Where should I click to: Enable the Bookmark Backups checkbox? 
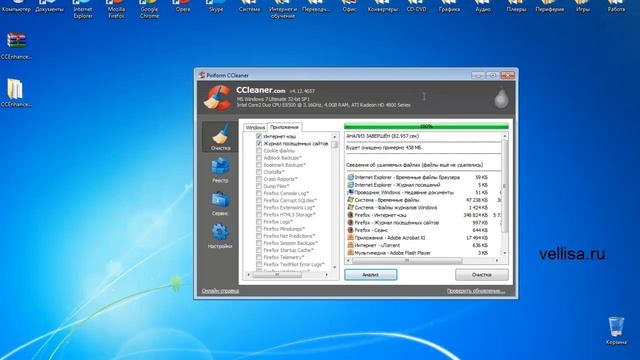point(259,165)
